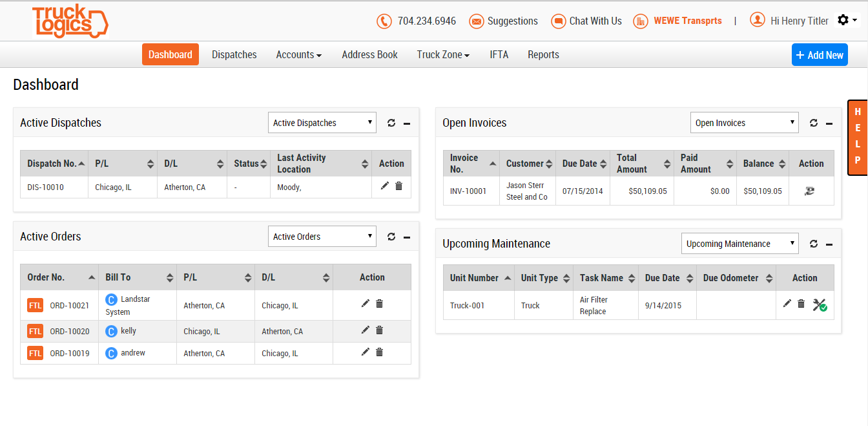Expand the Accounts menu
The image size is (868, 426).
coord(298,54)
